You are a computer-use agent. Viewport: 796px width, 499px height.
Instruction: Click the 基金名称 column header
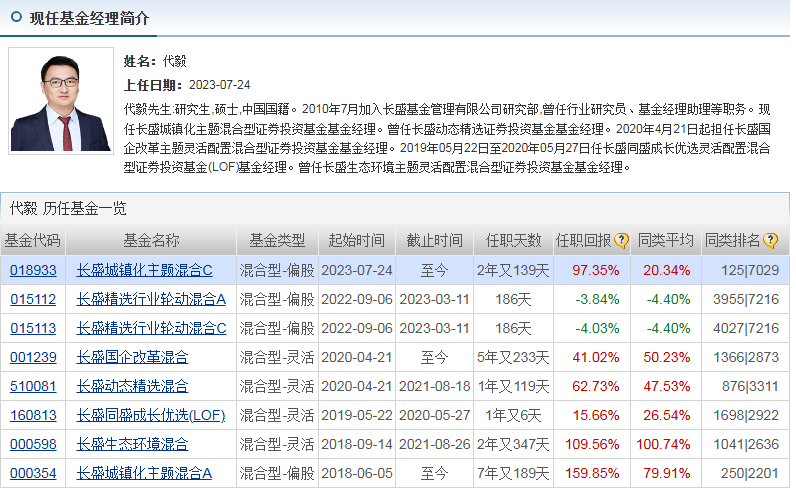tap(151, 241)
